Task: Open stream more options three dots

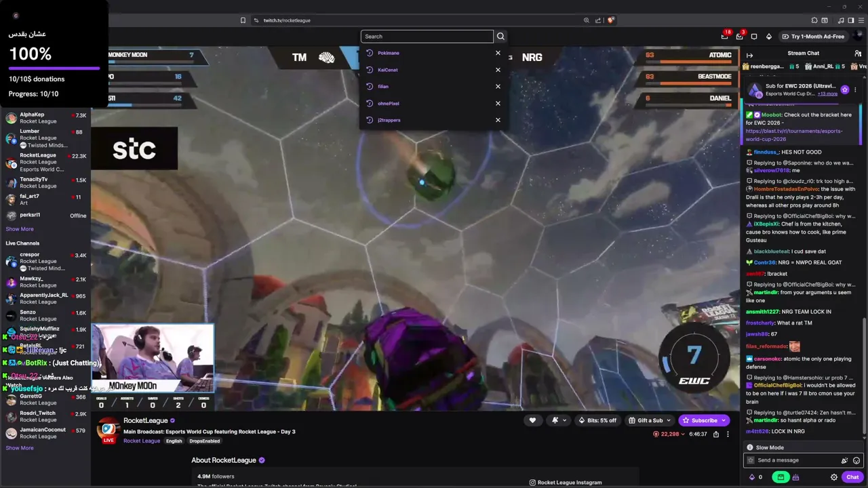Action: point(728,434)
